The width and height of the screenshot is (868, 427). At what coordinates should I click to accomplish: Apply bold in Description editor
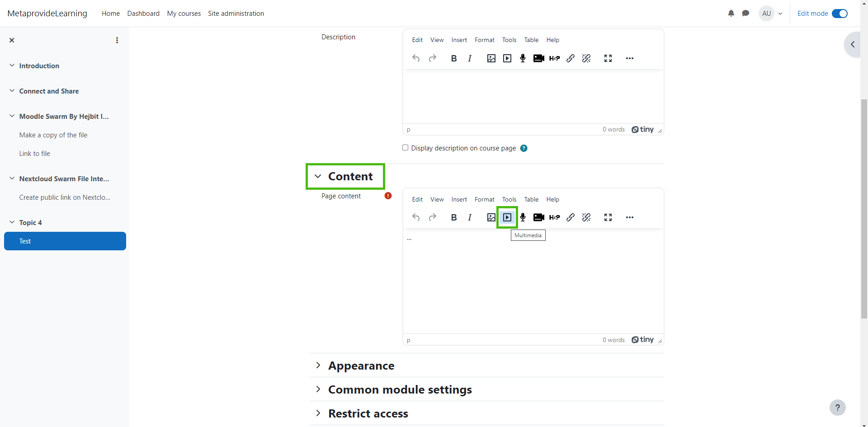454,58
